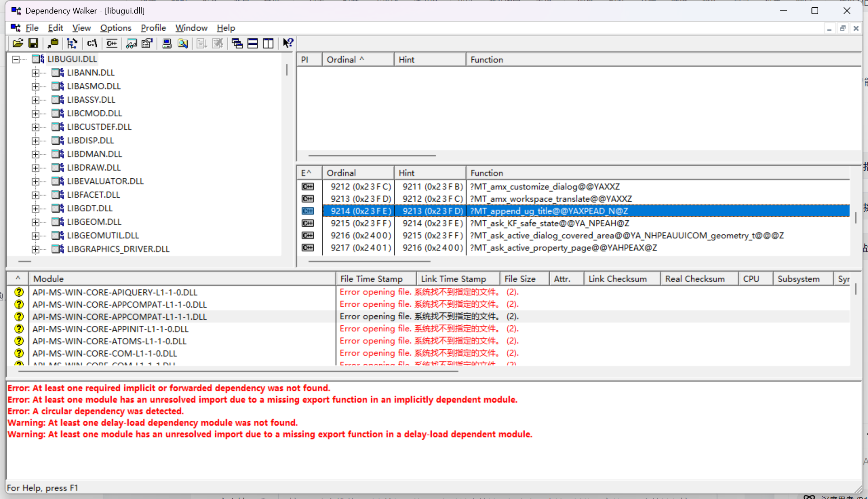The width and height of the screenshot is (868, 499).
Task: Open the Profile menu
Action: pos(153,28)
